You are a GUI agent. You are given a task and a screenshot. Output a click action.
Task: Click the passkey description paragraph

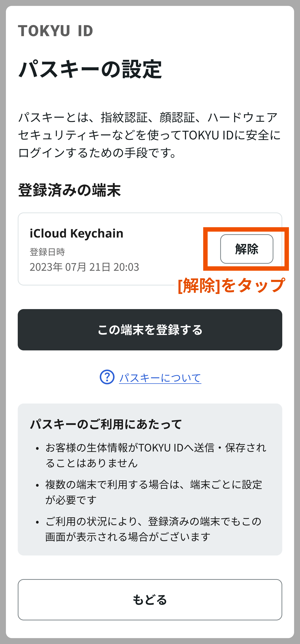[149, 135]
